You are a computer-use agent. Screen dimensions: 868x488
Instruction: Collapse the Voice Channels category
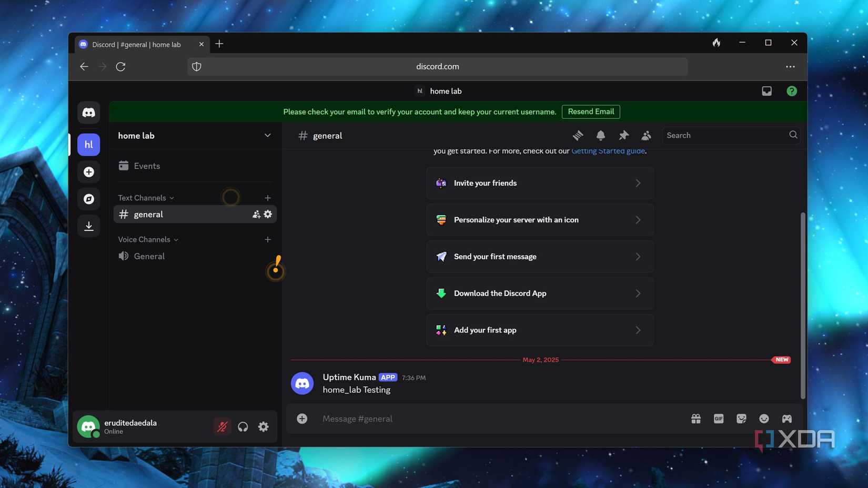[148, 239]
